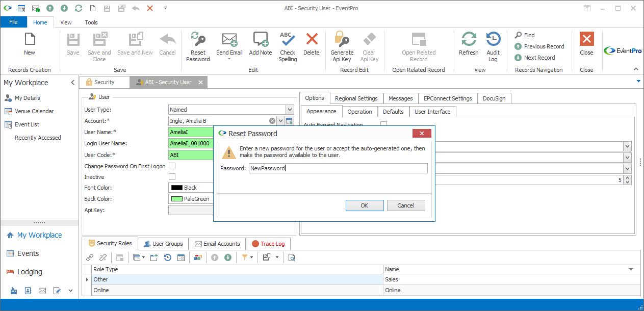The height and width of the screenshot is (311, 644).
Task: Open the Trace Log tab
Action: coord(268,244)
